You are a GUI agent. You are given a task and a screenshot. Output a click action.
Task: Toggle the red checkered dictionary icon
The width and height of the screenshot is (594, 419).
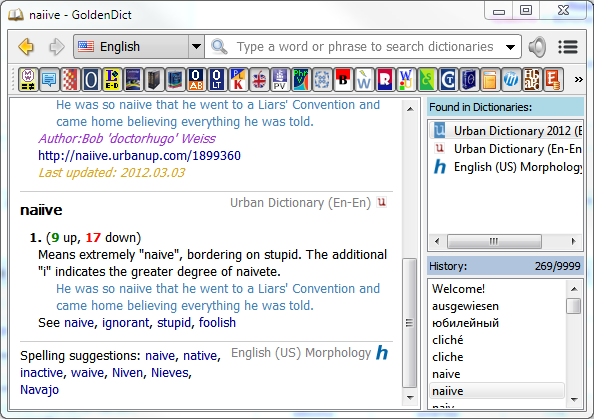tap(70, 80)
